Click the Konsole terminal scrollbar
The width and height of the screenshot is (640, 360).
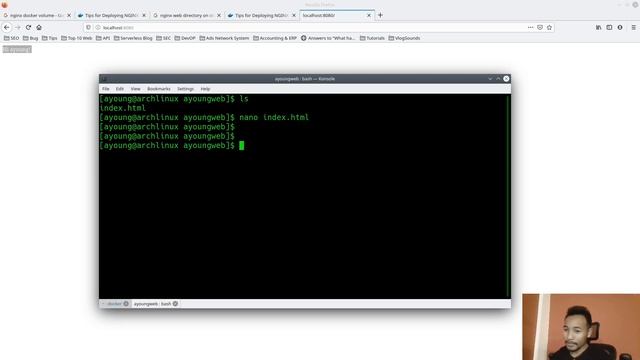(509, 196)
